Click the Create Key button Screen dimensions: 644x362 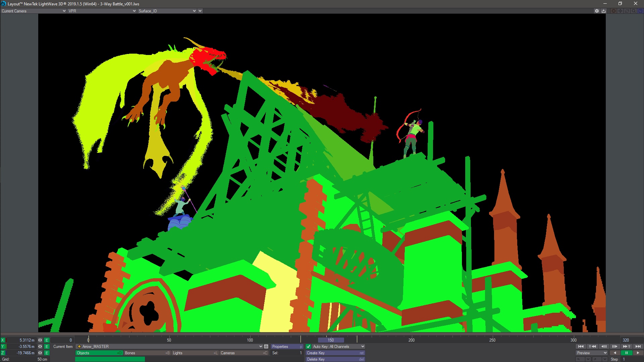pos(335,353)
